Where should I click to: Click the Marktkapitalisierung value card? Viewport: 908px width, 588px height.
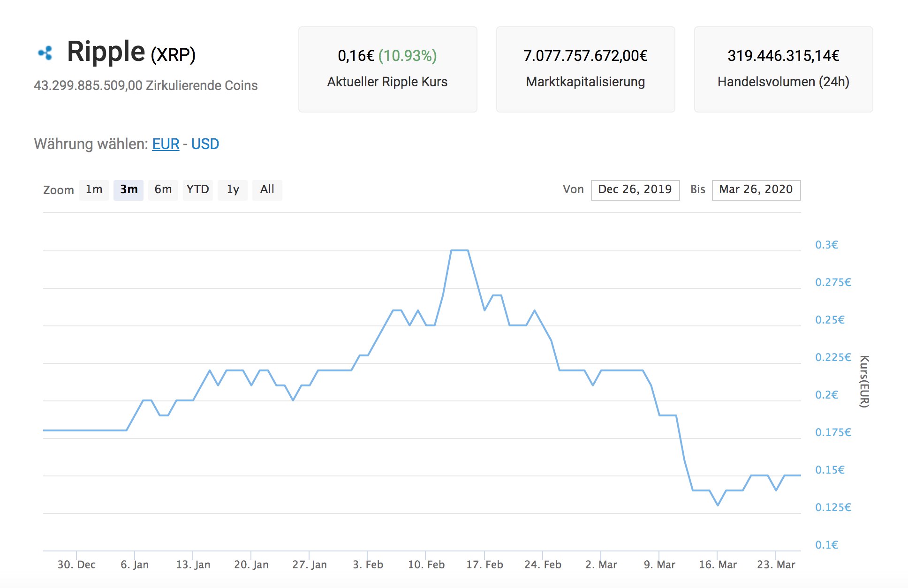(x=586, y=69)
